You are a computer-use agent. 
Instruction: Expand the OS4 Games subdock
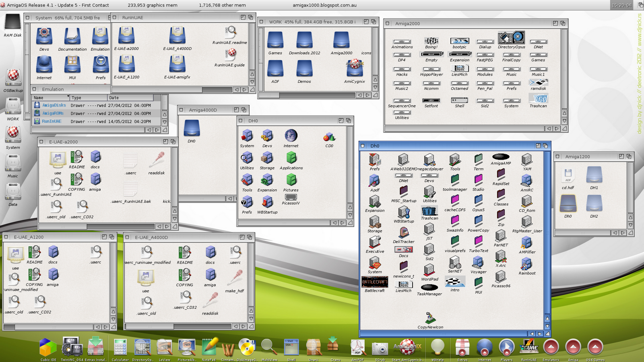[595, 348]
